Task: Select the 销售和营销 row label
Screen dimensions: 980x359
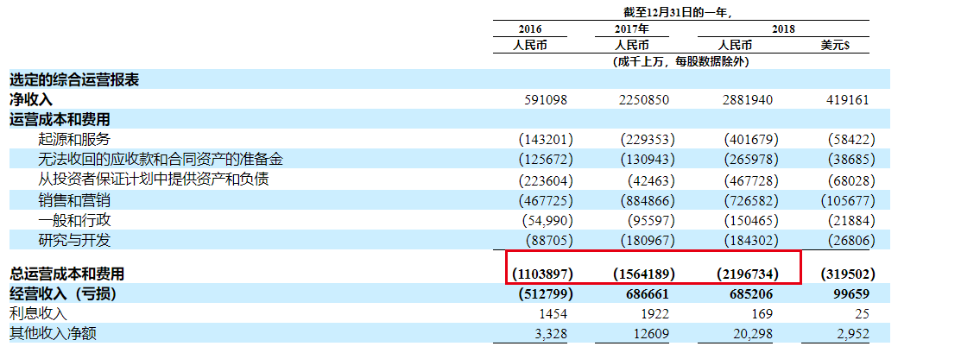Action: tap(75, 199)
